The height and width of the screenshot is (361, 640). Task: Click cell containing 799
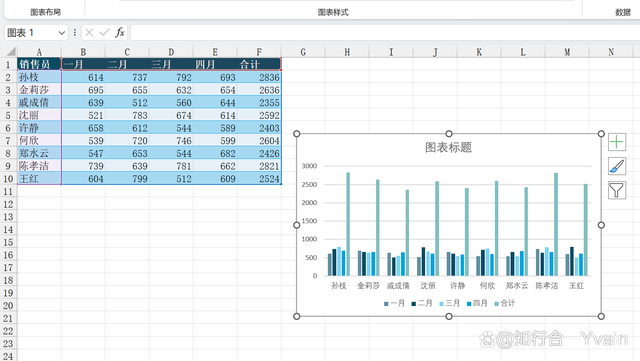[127, 178]
